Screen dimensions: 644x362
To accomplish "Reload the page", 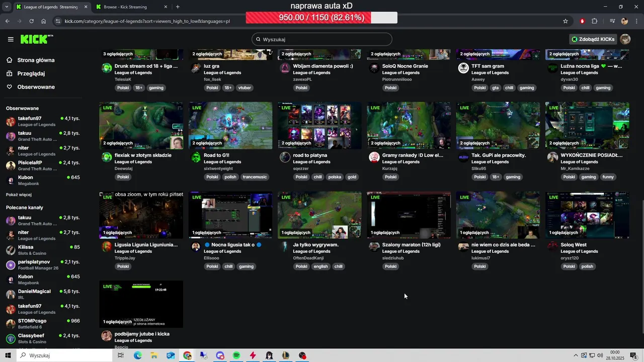I will pos(31,21).
